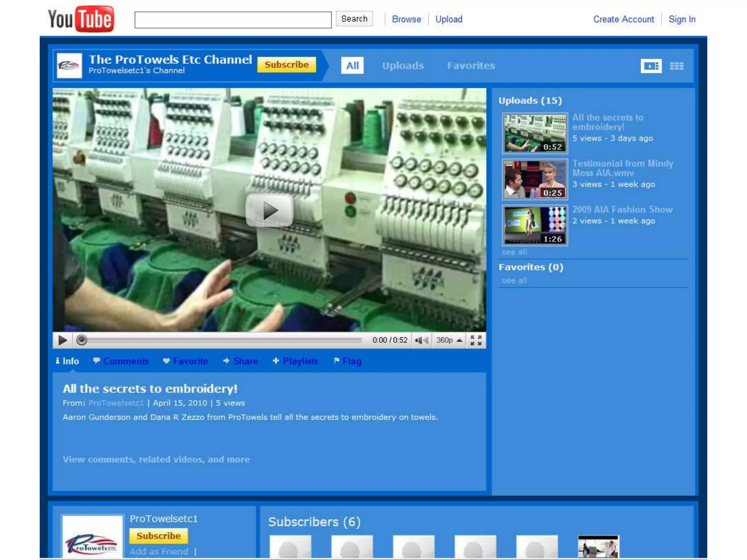
Task: Click the YouTube logo
Action: point(81,19)
